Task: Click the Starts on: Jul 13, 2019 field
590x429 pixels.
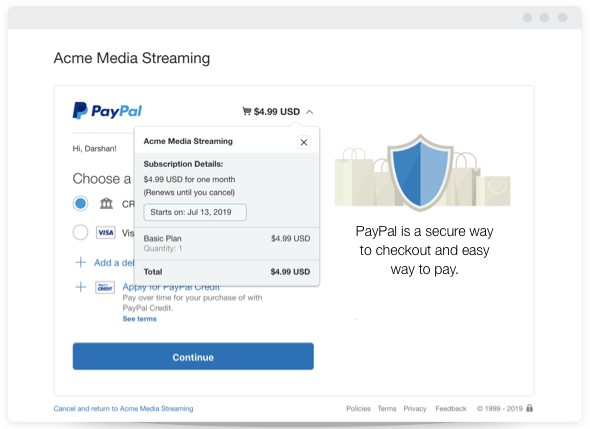Action: [x=195, y=212]
